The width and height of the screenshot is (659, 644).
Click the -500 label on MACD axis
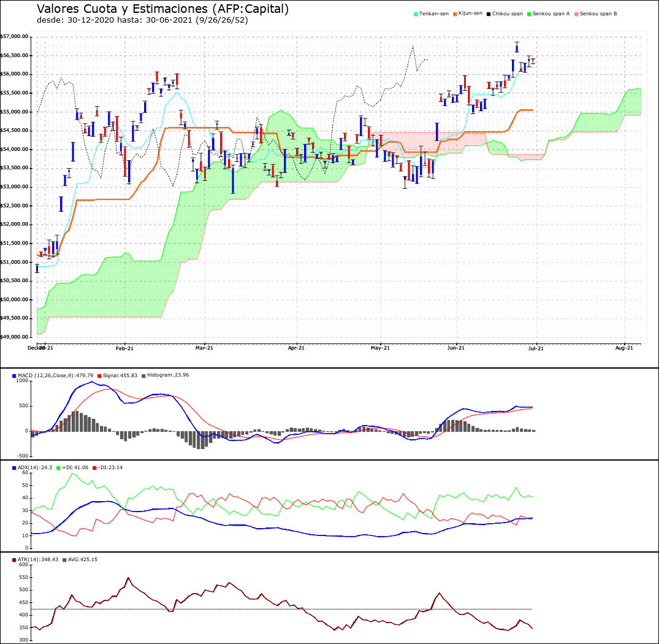click(x=23, y=456)
